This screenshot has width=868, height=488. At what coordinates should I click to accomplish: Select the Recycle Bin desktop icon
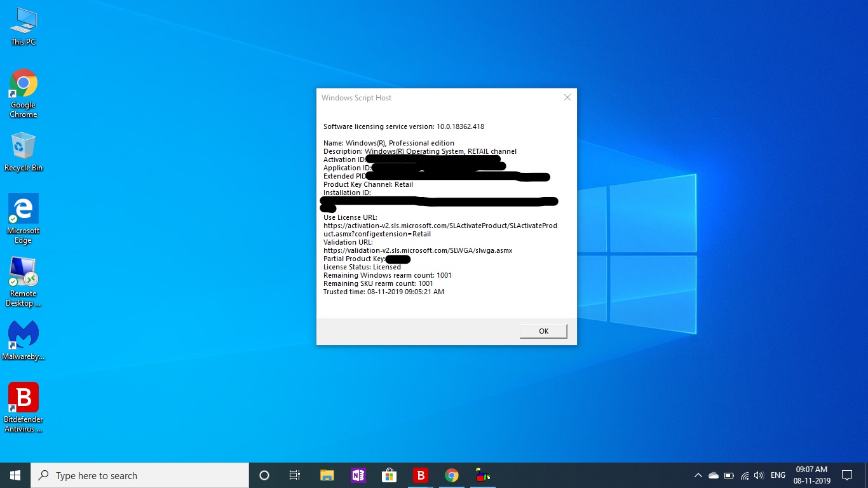[x=24, y=152]
